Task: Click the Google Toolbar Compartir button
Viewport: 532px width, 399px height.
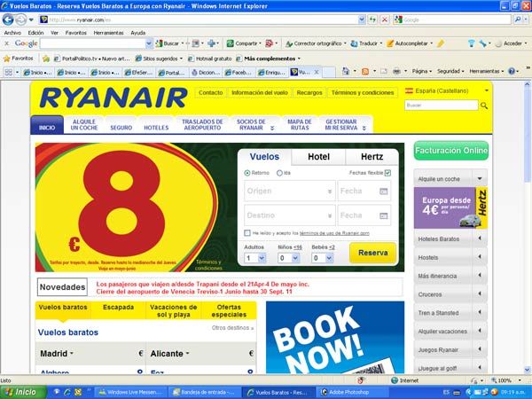Action: 242,43
